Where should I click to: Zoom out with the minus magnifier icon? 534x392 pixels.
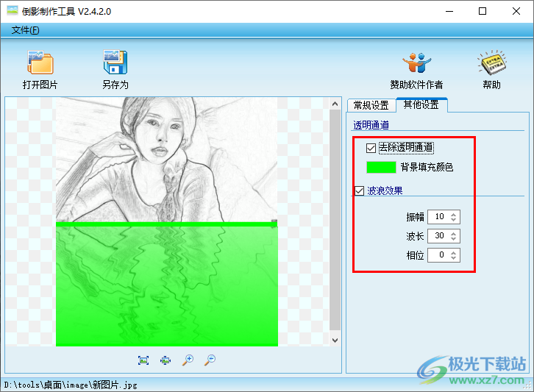point(210,360)
